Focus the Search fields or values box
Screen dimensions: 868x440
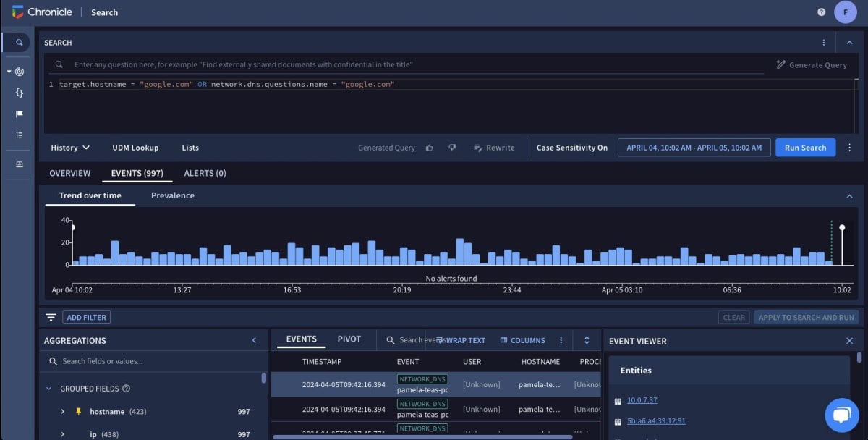pos(152,361)
